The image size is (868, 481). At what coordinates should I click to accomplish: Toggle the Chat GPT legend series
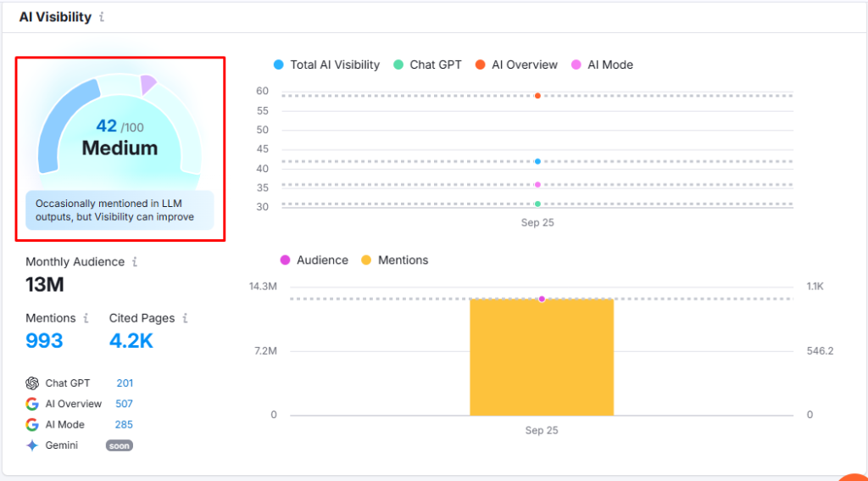(427, 64)
